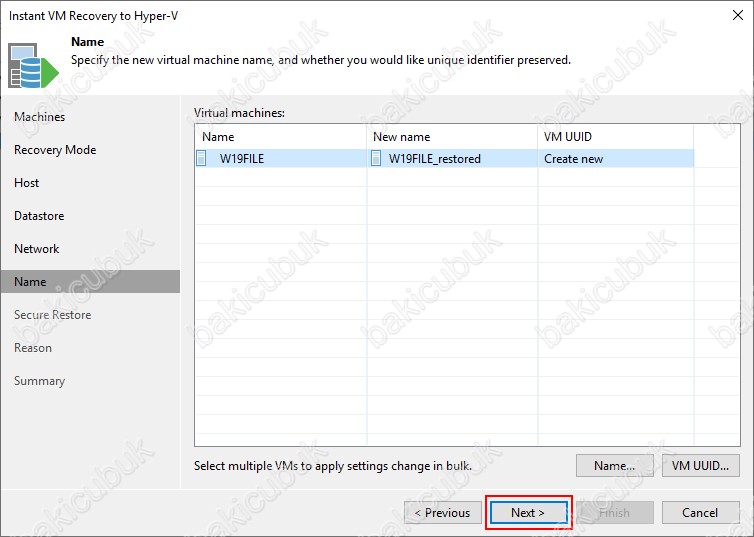The image size is (754, 537).
Task: Click the Create new UUID cell
Action: [616, 158]
